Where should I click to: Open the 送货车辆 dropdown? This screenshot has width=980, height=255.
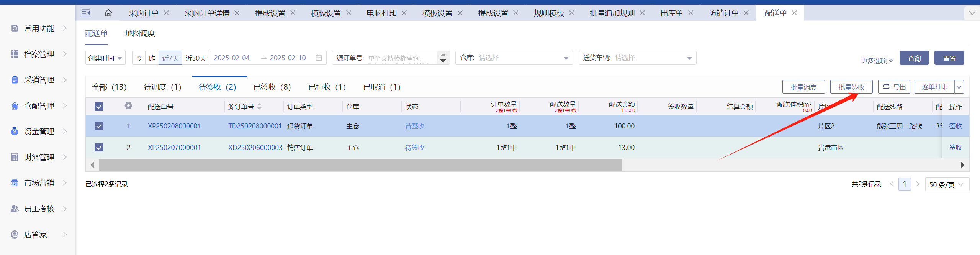click(x=637, y=58)
